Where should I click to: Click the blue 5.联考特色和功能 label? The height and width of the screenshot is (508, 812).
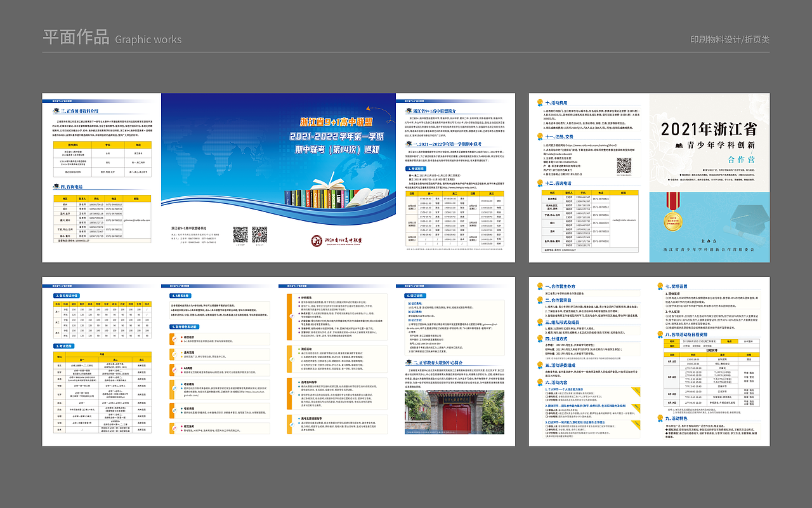click(184, 326)
